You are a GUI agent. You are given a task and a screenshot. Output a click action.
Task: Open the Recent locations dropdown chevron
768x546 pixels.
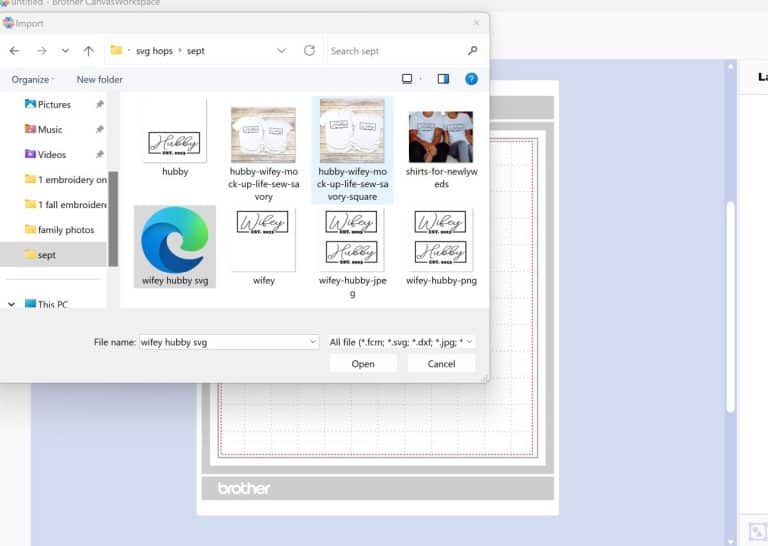[65, 51]
